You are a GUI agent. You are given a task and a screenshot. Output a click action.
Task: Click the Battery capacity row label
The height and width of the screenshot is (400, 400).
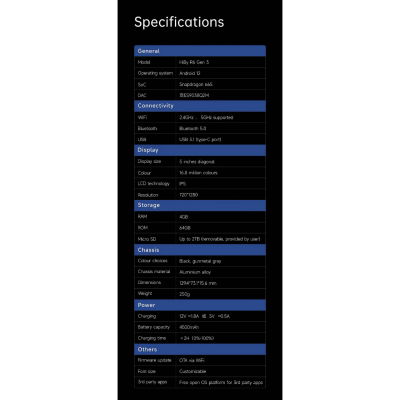pyautogui.click(x=154, y=327)
